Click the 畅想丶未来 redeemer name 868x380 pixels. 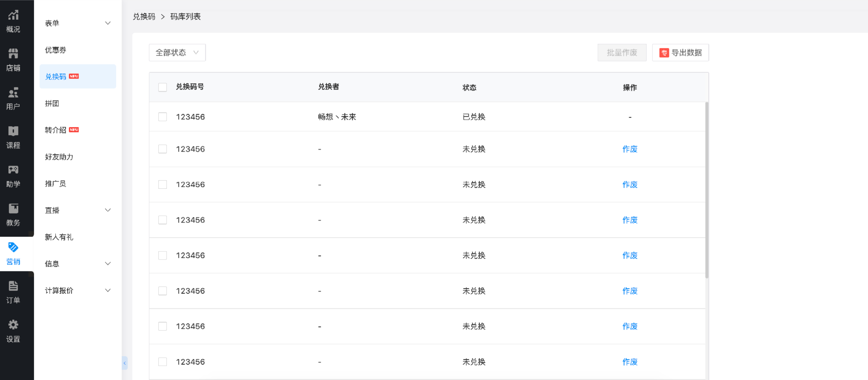coord(337,117)
